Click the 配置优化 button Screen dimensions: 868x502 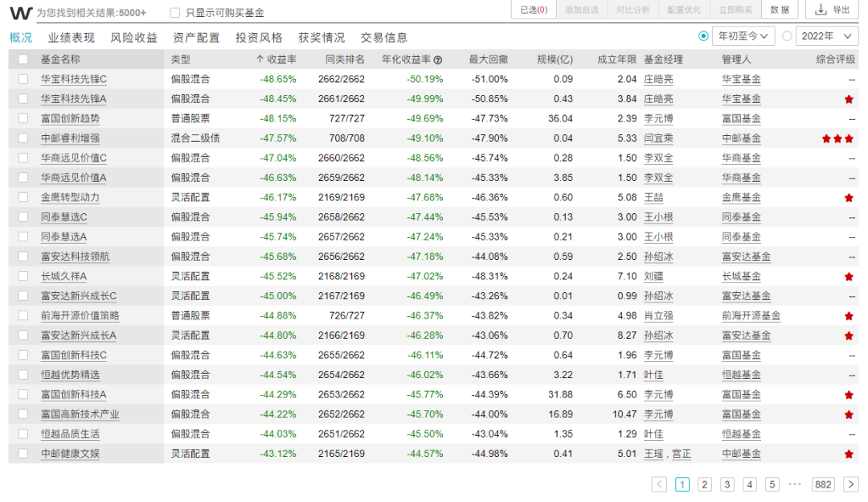tap(684, 10)
